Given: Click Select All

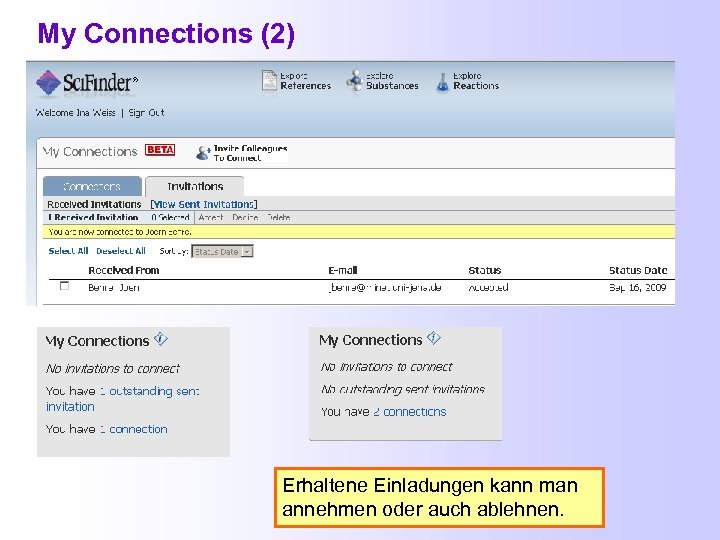Looking at the screenshot, I should click(x=68, y=251).
